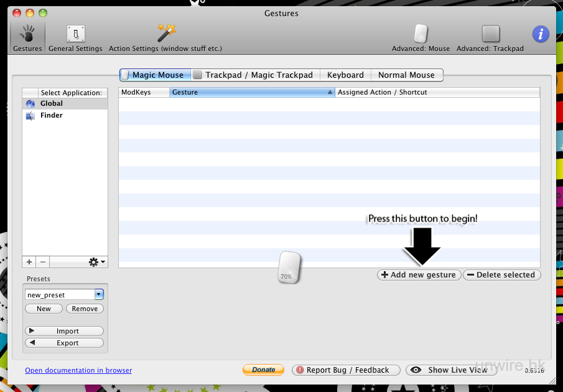Viewport: 563px width, 392px height.
Task: Click the Donate button
Action: [263, 370]
